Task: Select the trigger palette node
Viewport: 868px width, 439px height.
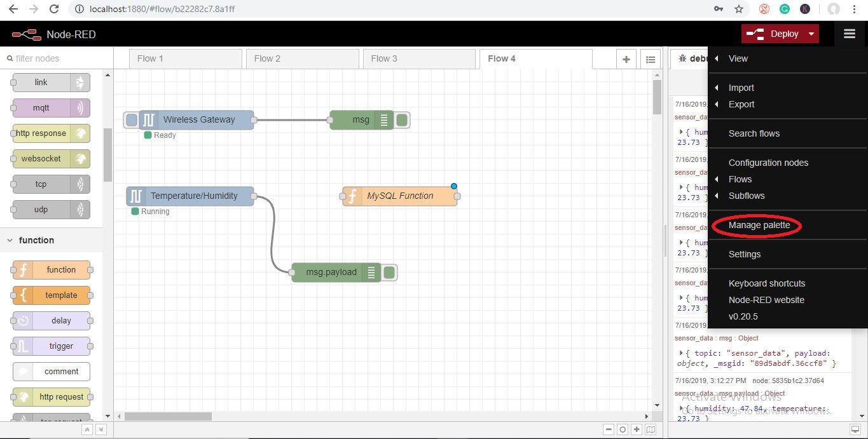Action: [51, 346]
